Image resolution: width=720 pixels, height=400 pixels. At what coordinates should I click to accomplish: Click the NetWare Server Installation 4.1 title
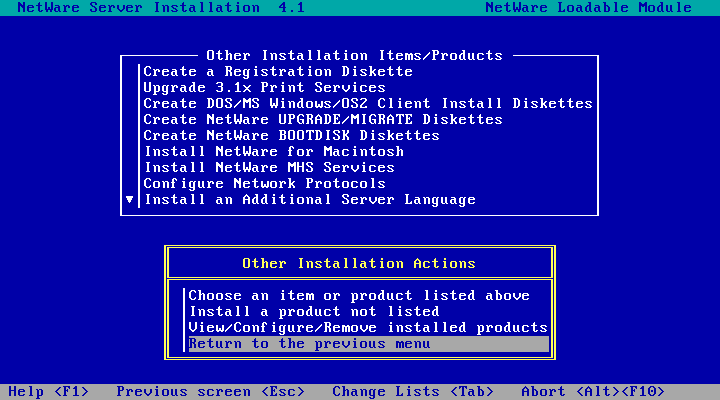click(161, 8)
